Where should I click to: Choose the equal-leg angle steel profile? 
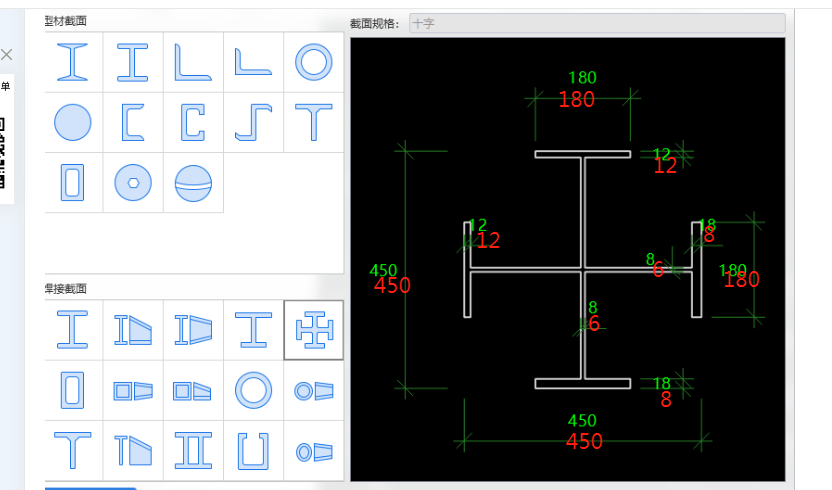point(193,62)
